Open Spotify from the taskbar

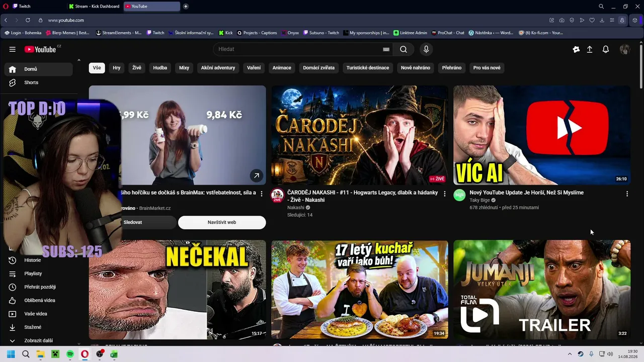pos(70,354)
